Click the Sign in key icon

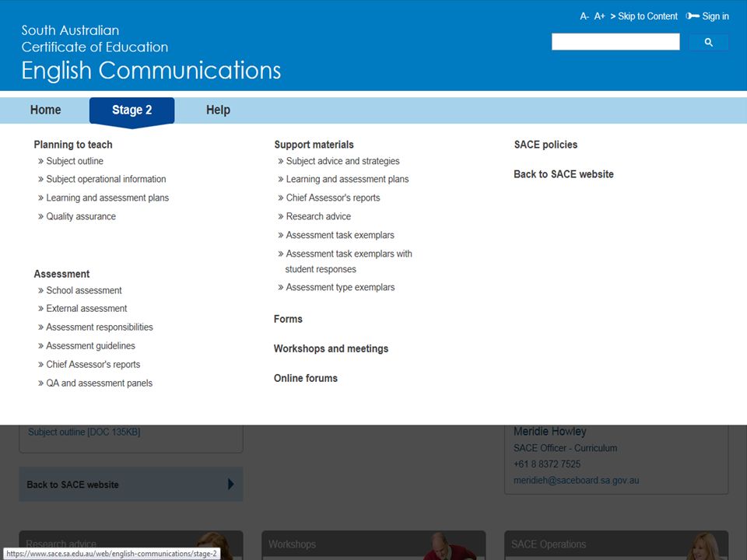coord(693,16)
